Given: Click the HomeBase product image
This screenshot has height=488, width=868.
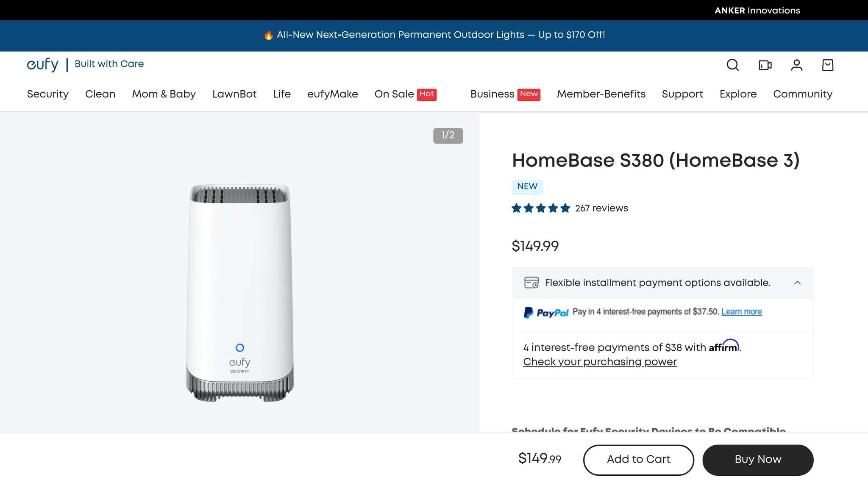Looking at the screenshot, I should tap(240, 292).
